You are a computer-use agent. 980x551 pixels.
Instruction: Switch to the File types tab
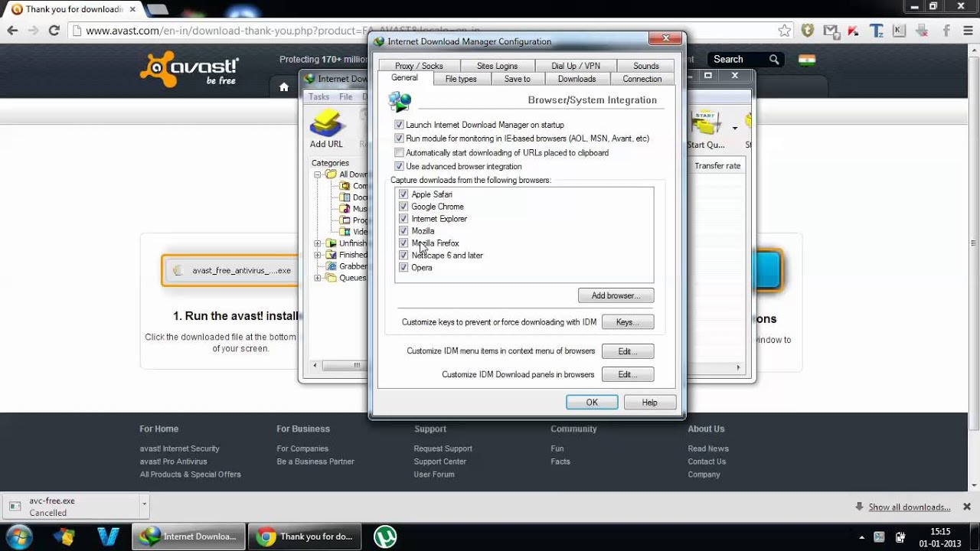point(461,79)
